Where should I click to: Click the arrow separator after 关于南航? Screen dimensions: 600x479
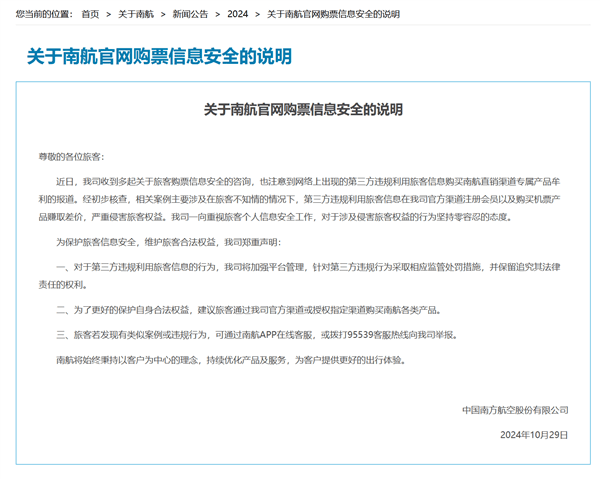pos(163,14)
